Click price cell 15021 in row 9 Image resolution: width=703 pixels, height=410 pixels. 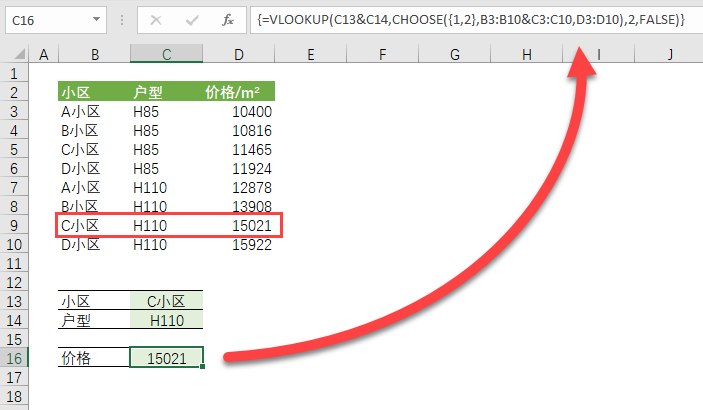239,225
